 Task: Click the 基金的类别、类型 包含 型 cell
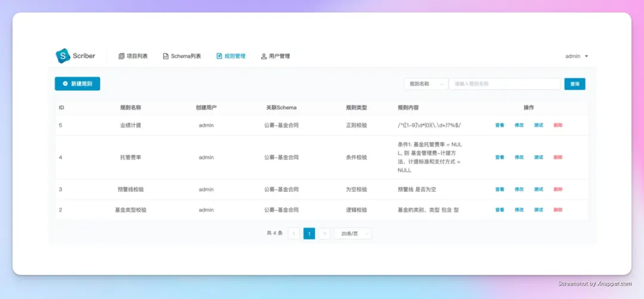pyautogui.click(x=428, y=210)
